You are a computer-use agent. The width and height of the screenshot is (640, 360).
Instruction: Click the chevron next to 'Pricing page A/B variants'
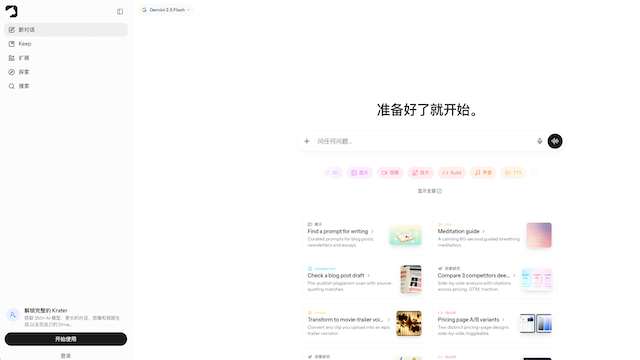tap(504, 320)
